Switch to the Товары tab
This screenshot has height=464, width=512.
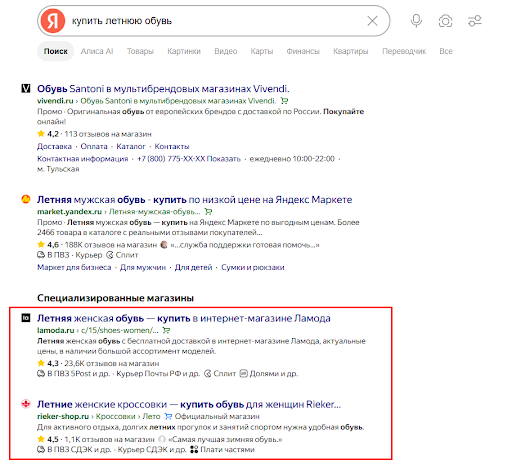(140, 51)
